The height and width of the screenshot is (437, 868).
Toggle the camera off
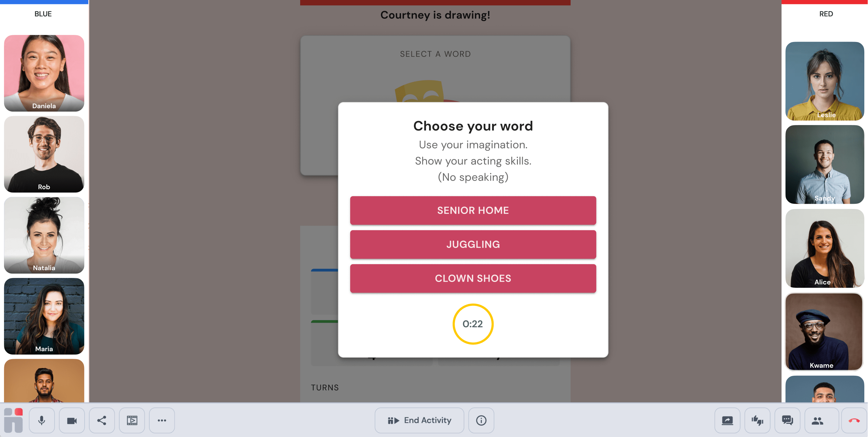coord(72,420)
